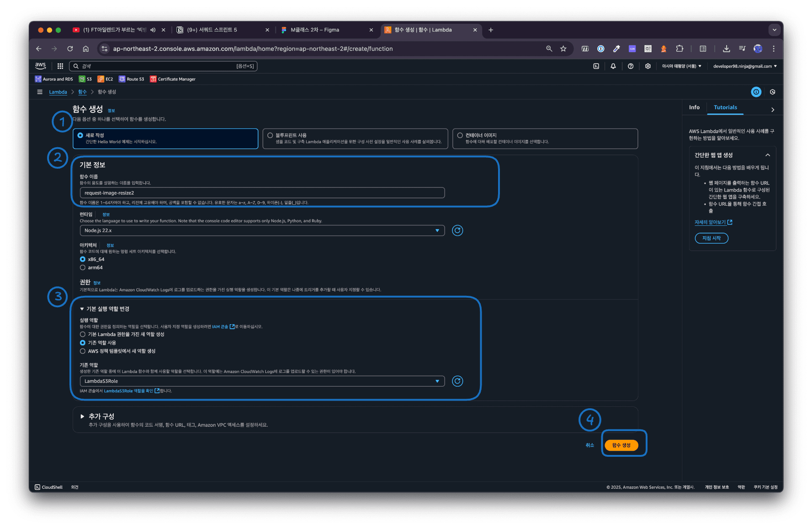Select create new role from AWS policy templates
The image size is (812, 529).
[83, 351]
